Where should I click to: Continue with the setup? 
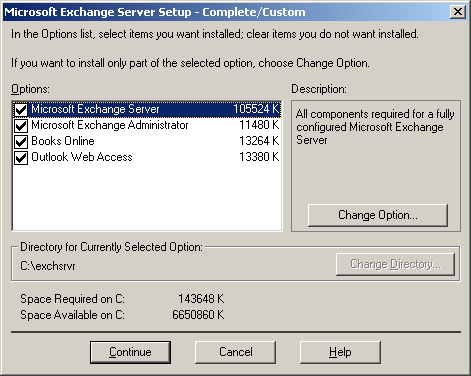coord(130,352)
